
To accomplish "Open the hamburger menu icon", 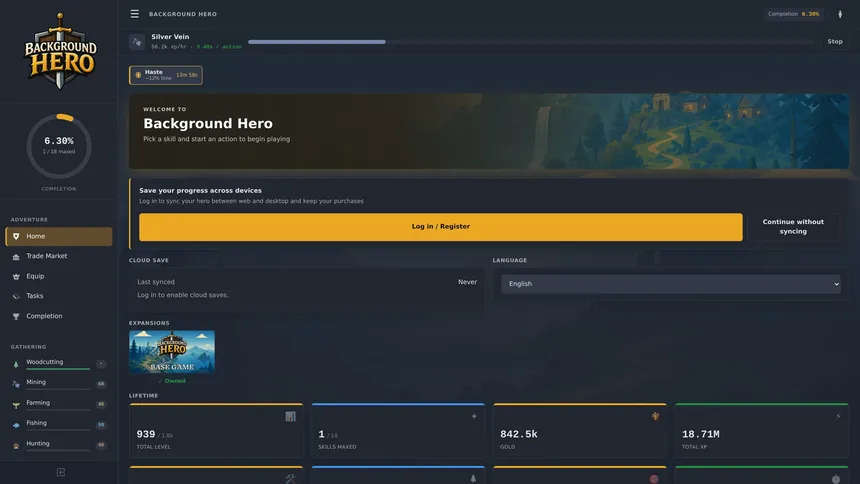I will coord(134,14).
